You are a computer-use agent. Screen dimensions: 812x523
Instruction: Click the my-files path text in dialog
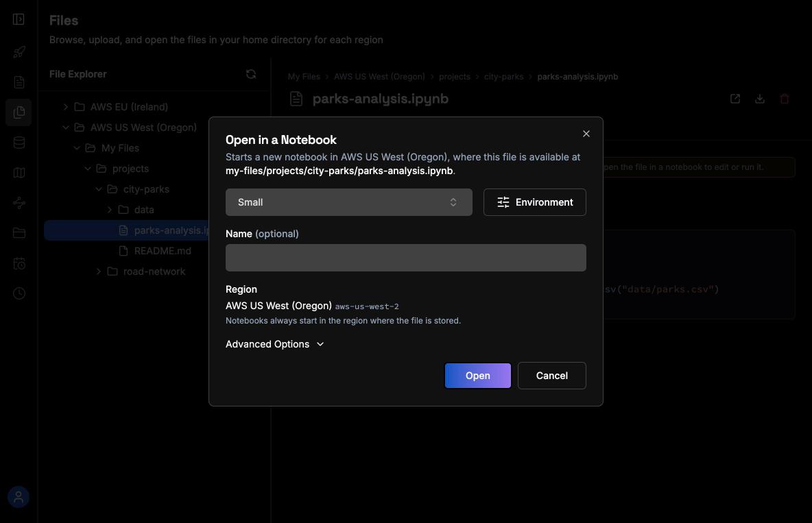pyautogui.click(x=339, y=171)
